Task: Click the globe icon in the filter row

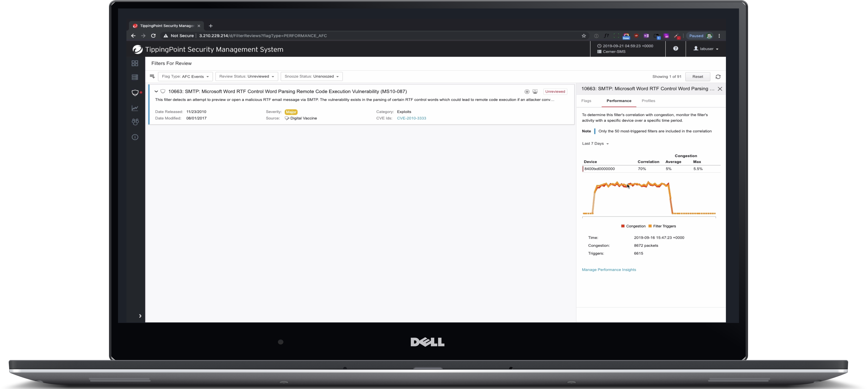Action: (527, 92)
